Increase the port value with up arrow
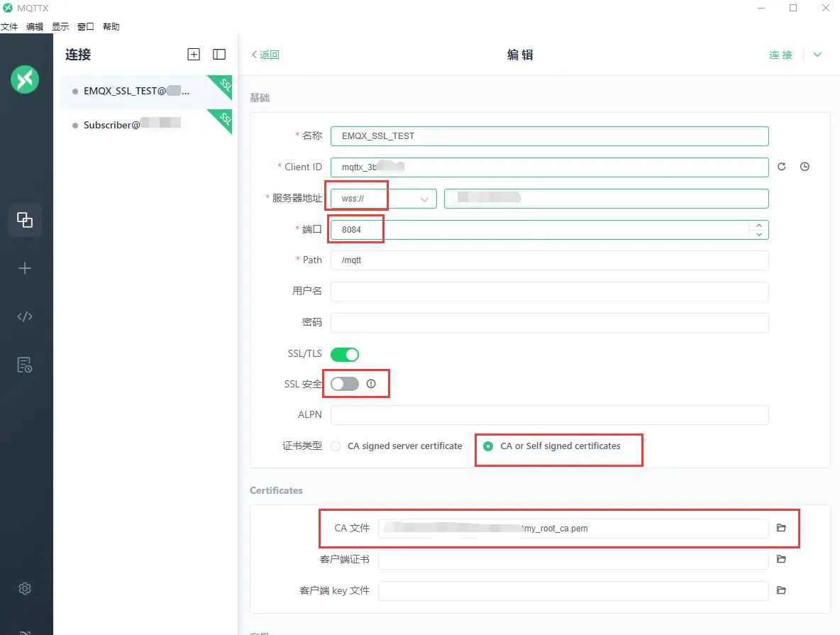Image resolution: width=840 pixels, height=635 pixels. pyautogui.click(x=759, y=225)
